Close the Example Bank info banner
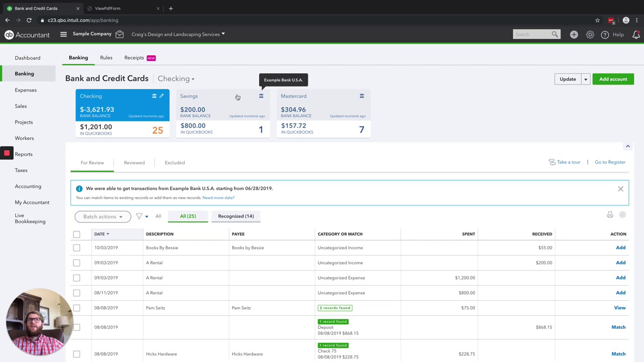The height and width of the screenshot is (362, 644). coord(620,189)
